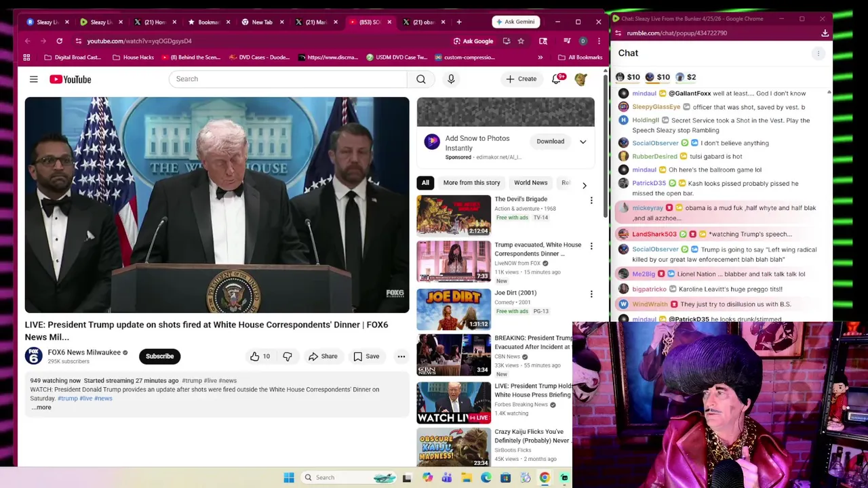
Task: Go back in Chrome
Action: (x=27, y=41)
